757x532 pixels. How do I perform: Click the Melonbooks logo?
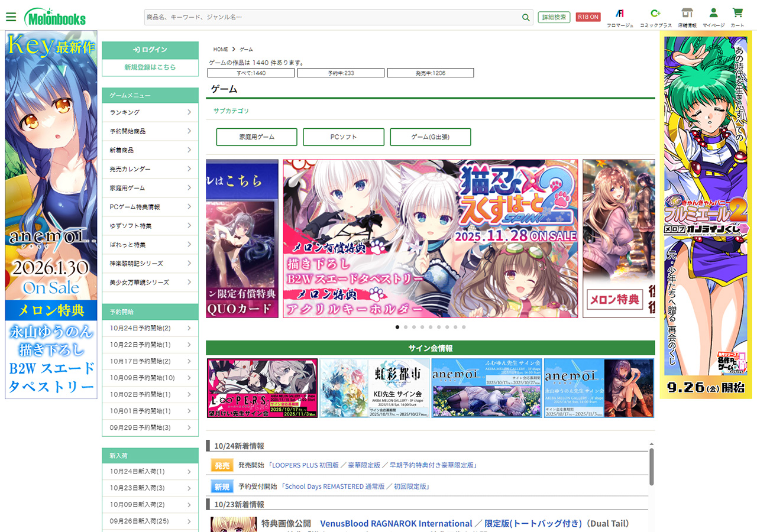pyautogui.click(x=55, y=18)
